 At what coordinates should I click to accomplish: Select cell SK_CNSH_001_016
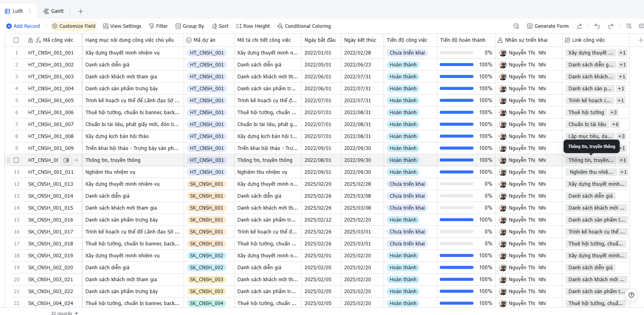[51, 220]
